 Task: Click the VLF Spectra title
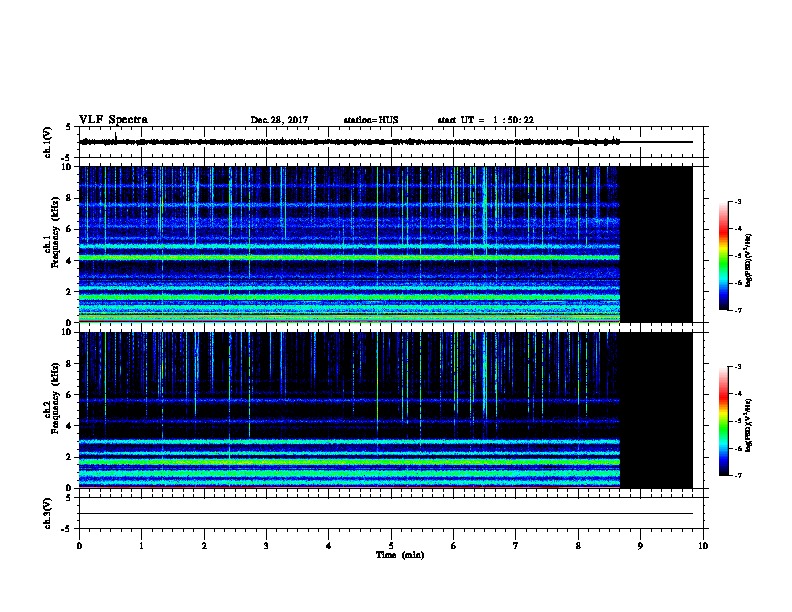click(113, 120)
